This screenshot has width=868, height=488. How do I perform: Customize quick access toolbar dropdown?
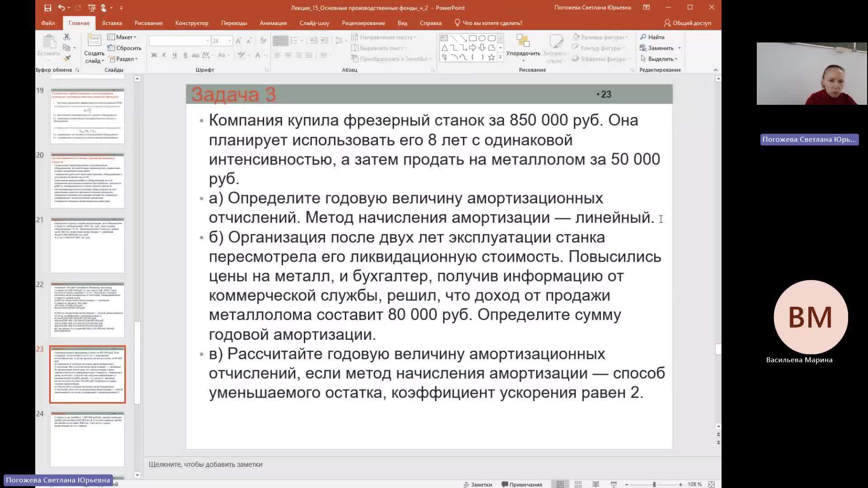pos(121,8)
